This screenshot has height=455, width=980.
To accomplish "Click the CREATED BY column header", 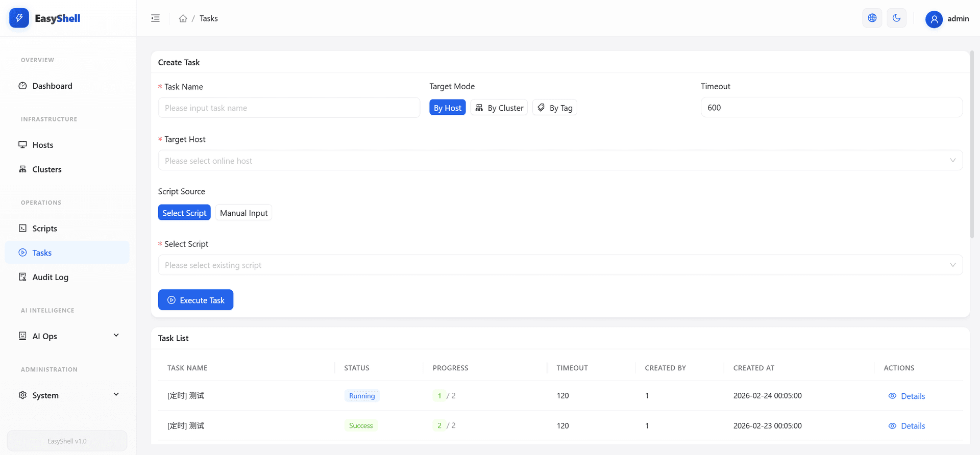I will (x=665, y=368).
